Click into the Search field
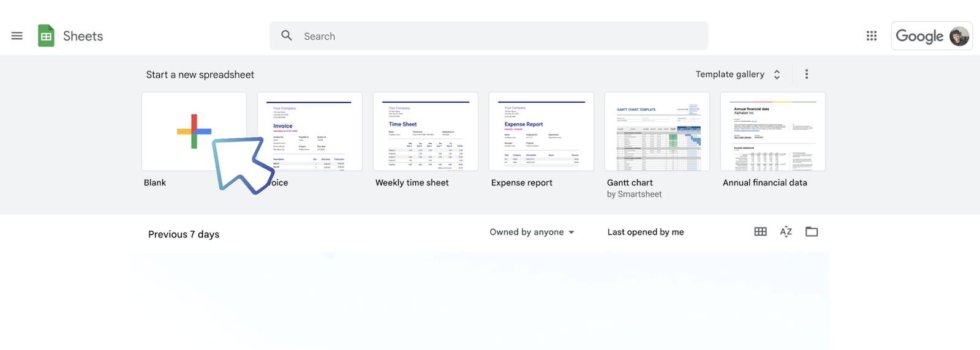This screenshot has height=350, width=980. click(x=489, y=36)
